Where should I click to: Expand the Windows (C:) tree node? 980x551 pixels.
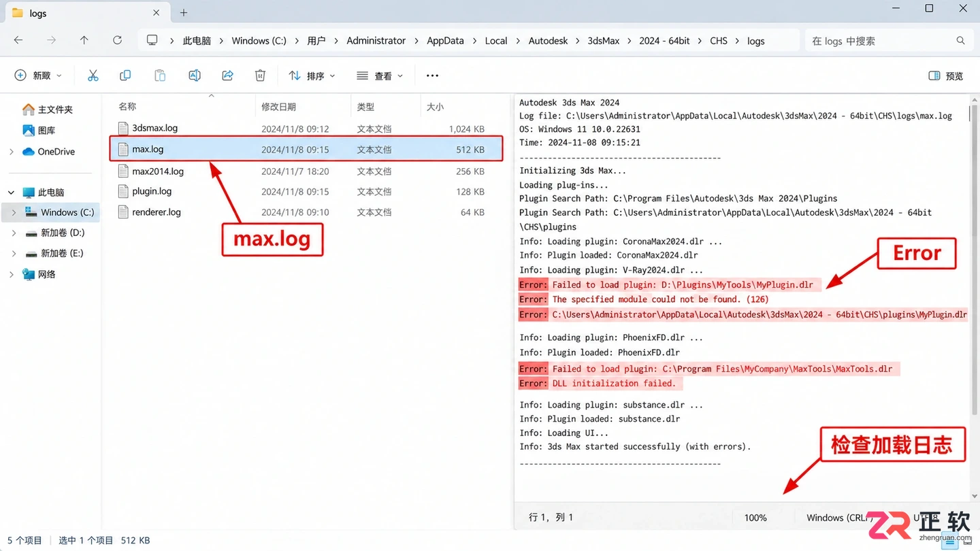click(x=14, y=212)
